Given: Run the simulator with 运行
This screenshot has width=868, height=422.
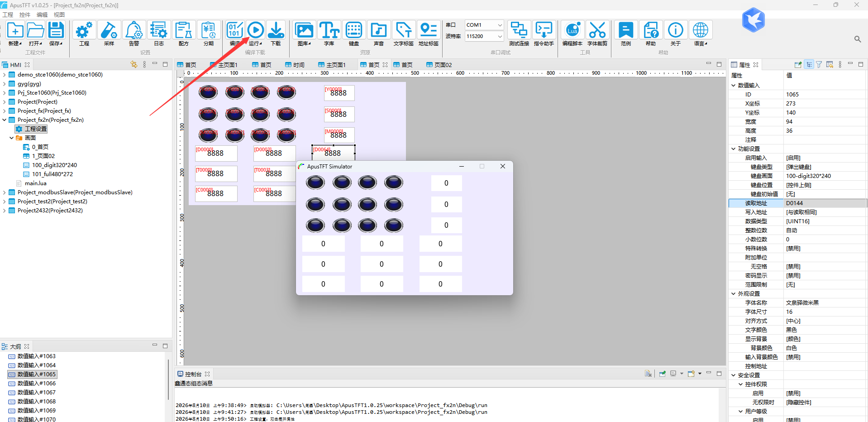Looking at the screenshot, I should pos(256,34).
